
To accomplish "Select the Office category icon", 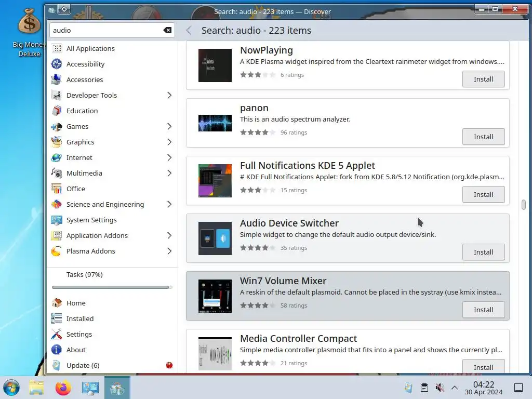I will [57, 189].
